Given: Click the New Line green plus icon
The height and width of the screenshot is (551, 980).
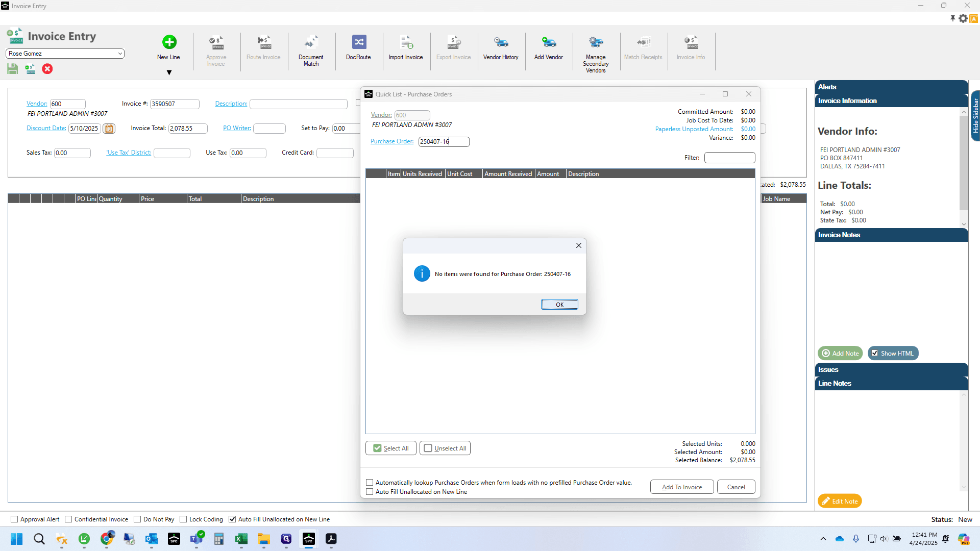Looking at the screenshot, I should (x=169, y=42).
